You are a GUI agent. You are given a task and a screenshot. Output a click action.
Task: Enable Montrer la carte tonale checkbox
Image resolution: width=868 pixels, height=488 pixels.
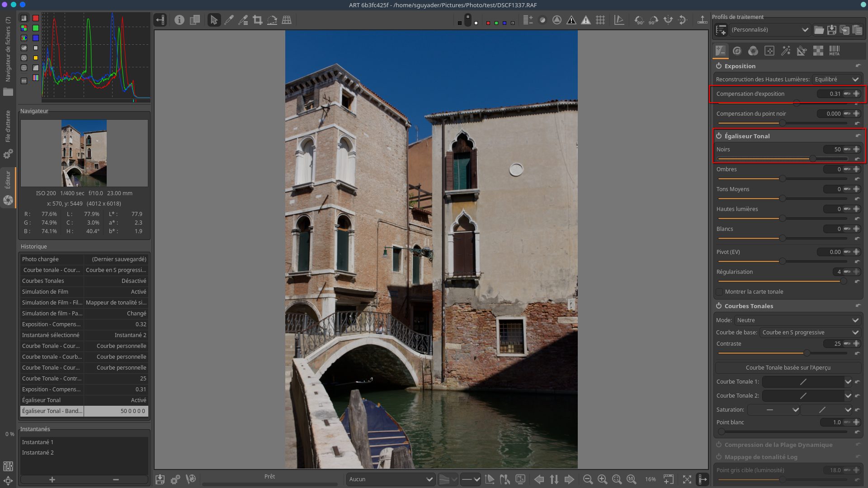[719, 292]
